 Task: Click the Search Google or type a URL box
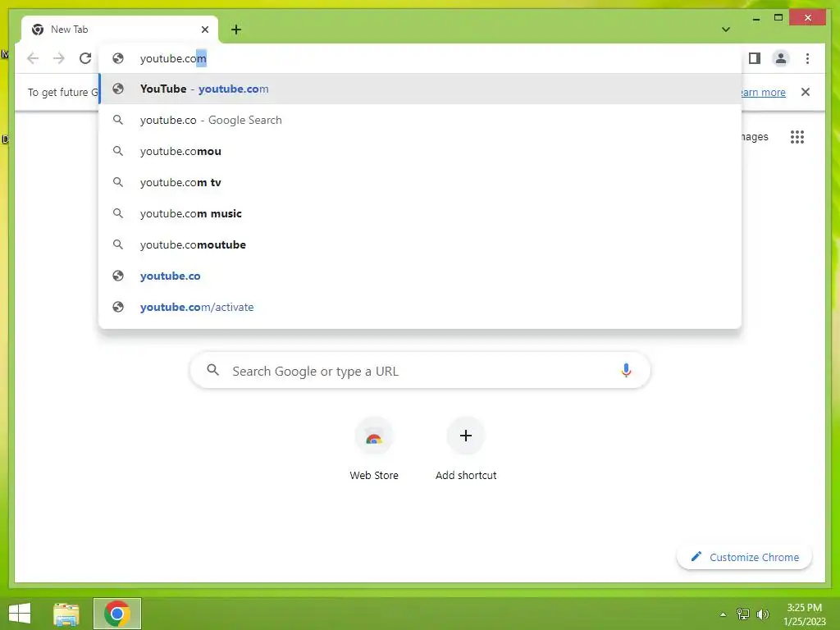tap(420, 371)
